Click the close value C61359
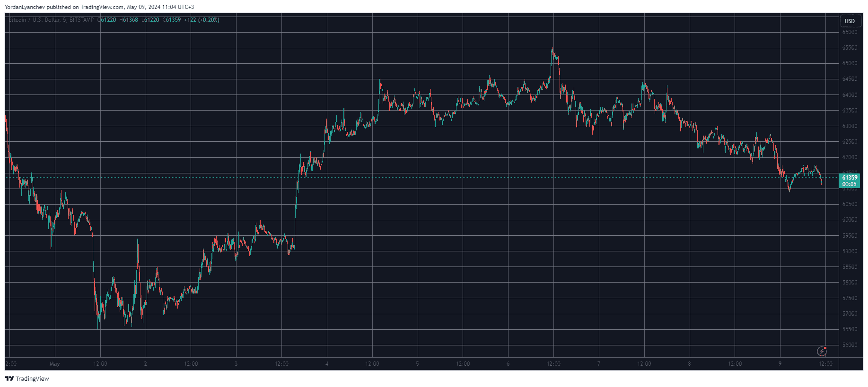This screenshot has height=387, width=868. [172, 20]
